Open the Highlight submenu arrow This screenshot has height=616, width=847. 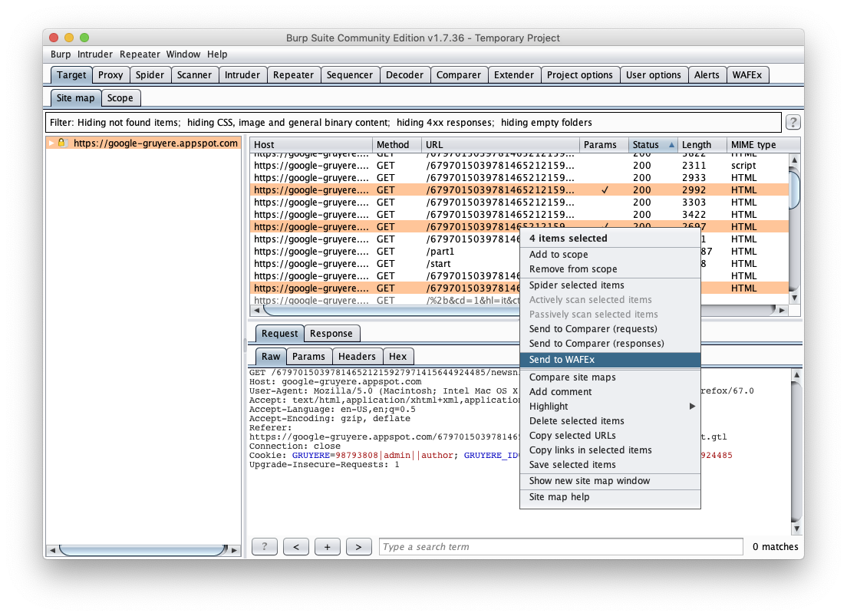click(x=692, y=407)
